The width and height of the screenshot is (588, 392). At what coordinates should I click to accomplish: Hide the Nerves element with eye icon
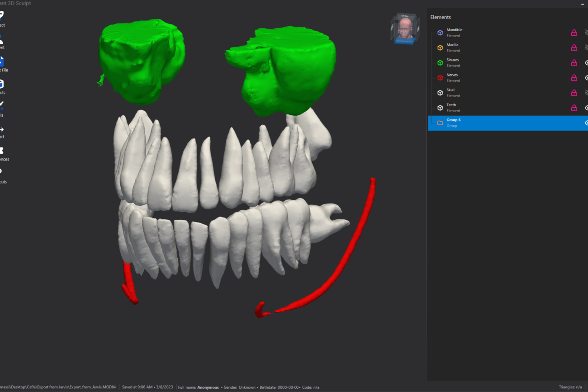coord(586,78)
